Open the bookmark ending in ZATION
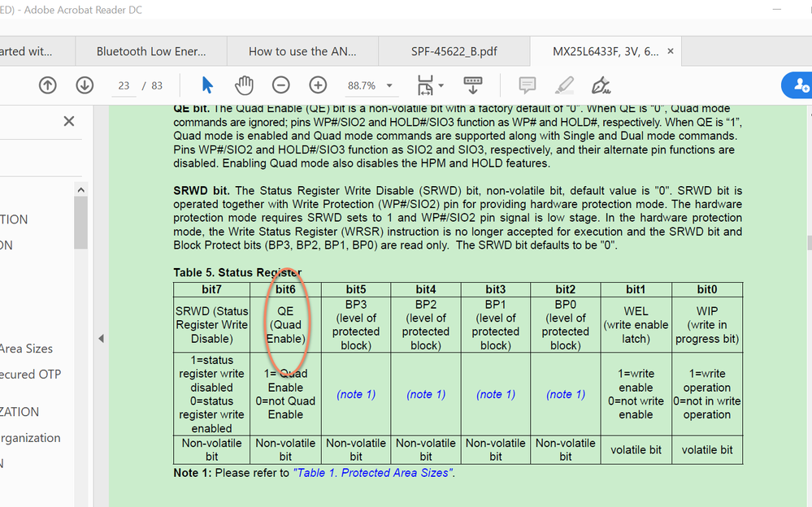 coord(20,412)
